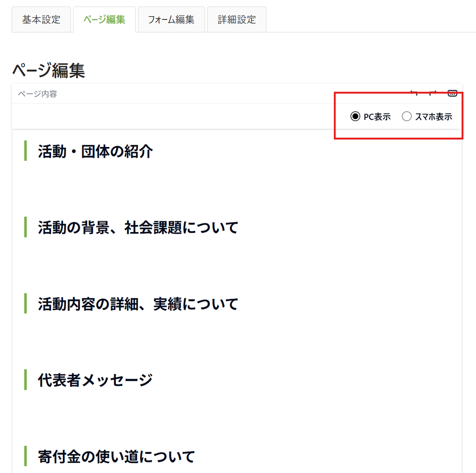Click the ページ内容 label in editor header
Screen dimensions: 476x473
(37, 94)
